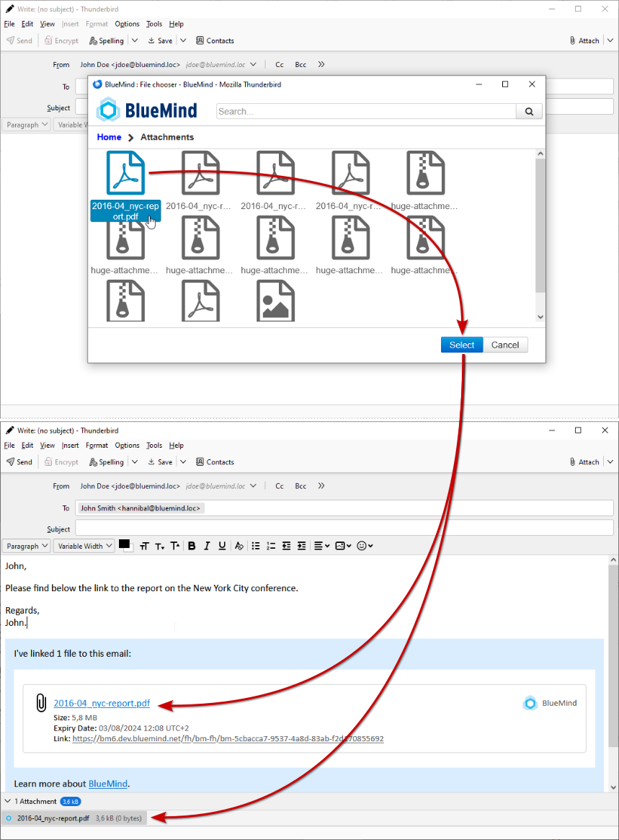Go to Home in the file chooser breadcrumb
The height and width of the screenshot is (840, 619).
coord(110,137)
